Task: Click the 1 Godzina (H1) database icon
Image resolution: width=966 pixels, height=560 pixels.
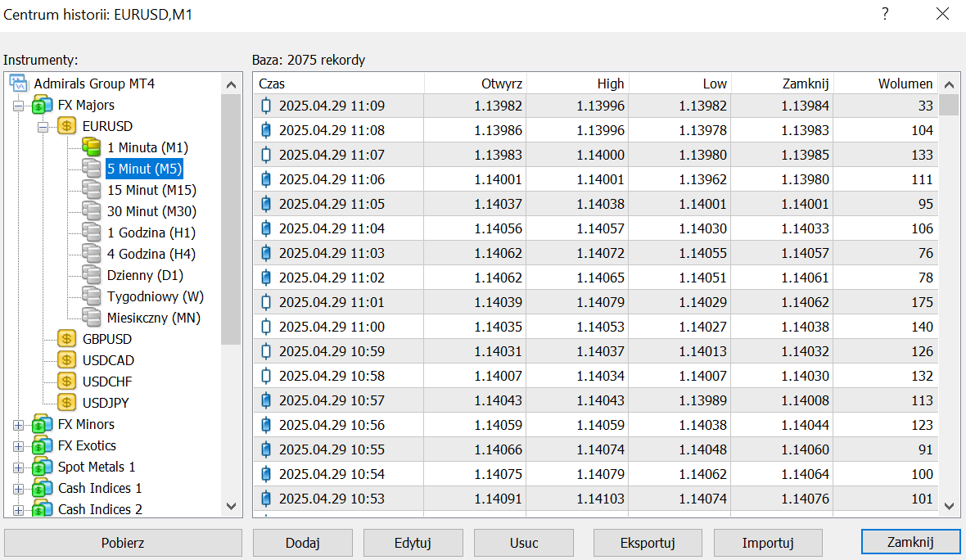Action: pyautogui.click(x=91, y=233)
